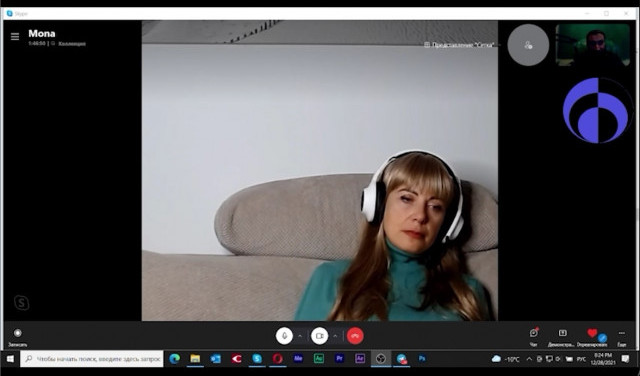Click the purple participant avatar
The height and width of the screenshot is (376, 640).
tap(596, 110)
